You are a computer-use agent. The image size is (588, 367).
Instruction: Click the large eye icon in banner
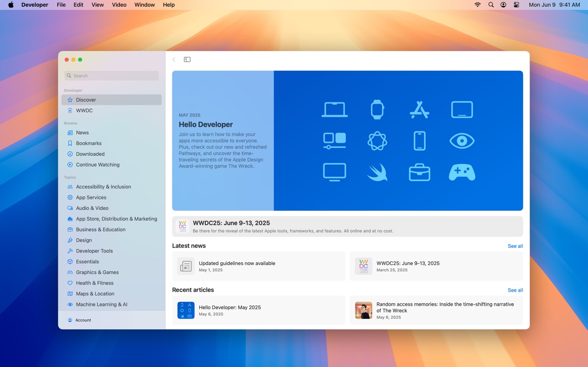[462, 141]
